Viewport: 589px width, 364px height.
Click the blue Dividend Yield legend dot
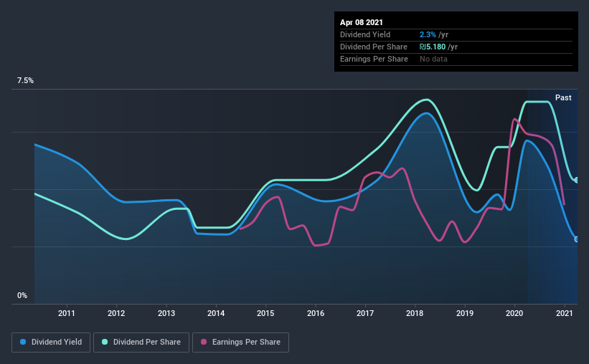click(x=23, y=342)
